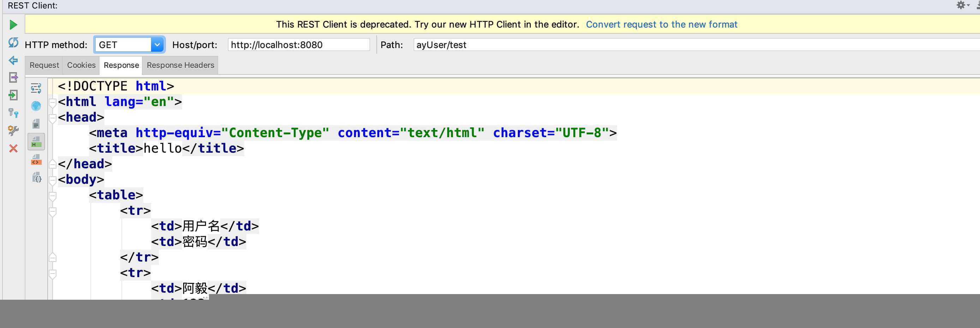Click the html lang="en" line
This screenshot has width=980, height=328.
pos(120,102)
